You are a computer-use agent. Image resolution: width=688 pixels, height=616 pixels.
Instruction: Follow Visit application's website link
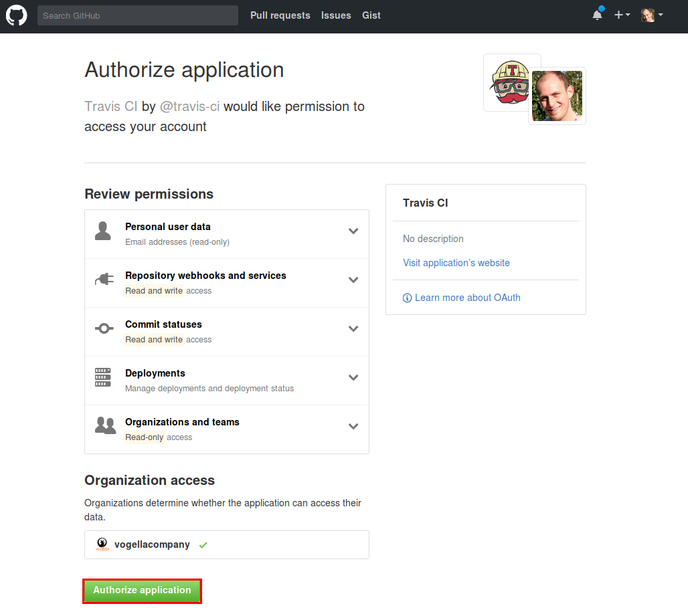pyautogui.click(x=456, y=263)
